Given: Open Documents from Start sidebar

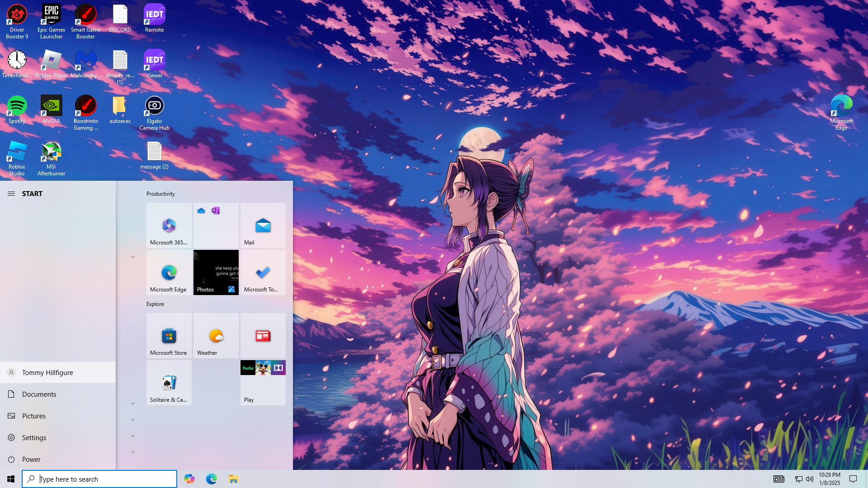Looking at the screenshot, I should [x=39, y=394].
